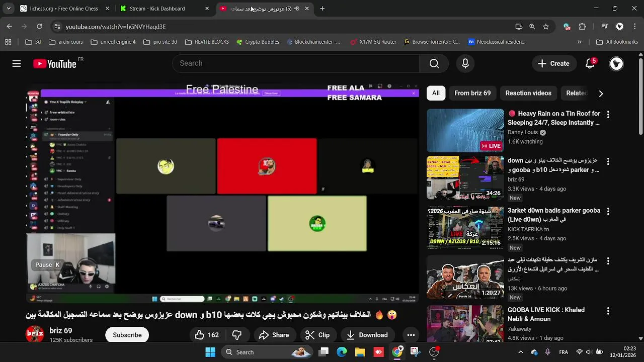Bookmark this page with the star icon
This screenshot has width=644, height=362.
546,27
